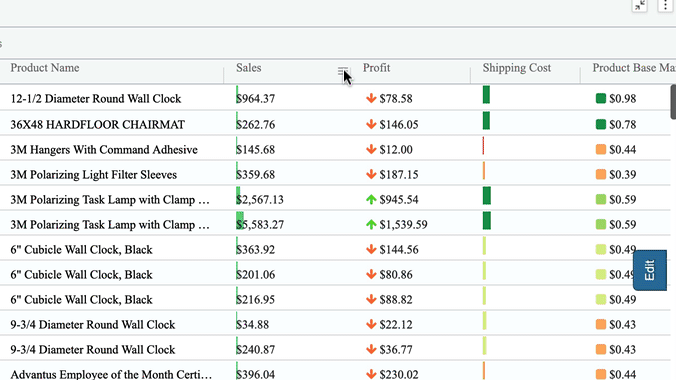Open the Sales column menu icon
The height and width of the screenshot is (380, 676).
pyautogui.click(x=343, y=71)
